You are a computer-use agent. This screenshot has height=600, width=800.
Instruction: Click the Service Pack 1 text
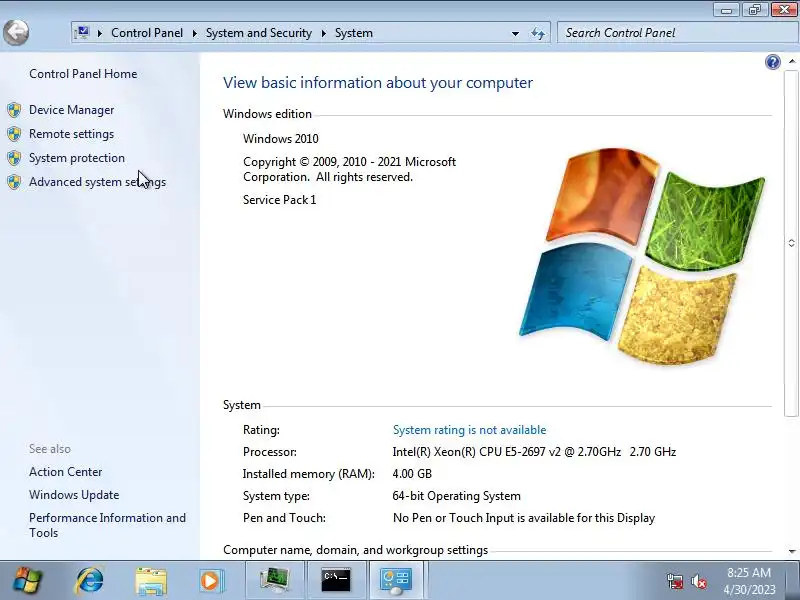point(280,199)
